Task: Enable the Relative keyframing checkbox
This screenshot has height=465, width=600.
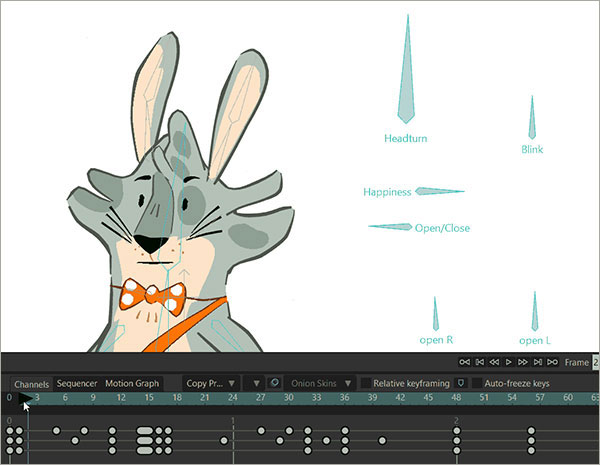Action: 366,383
